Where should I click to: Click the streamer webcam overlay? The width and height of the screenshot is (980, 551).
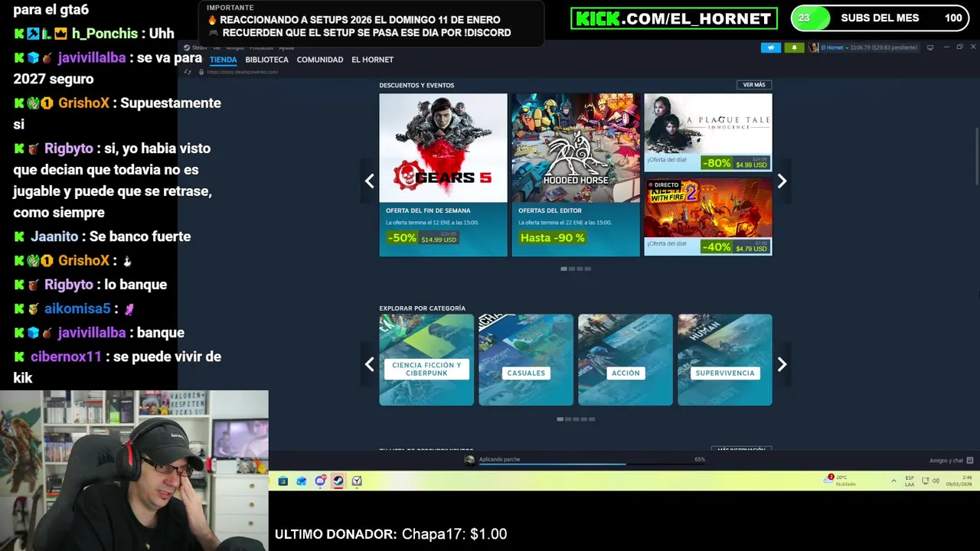click(134, 471)
